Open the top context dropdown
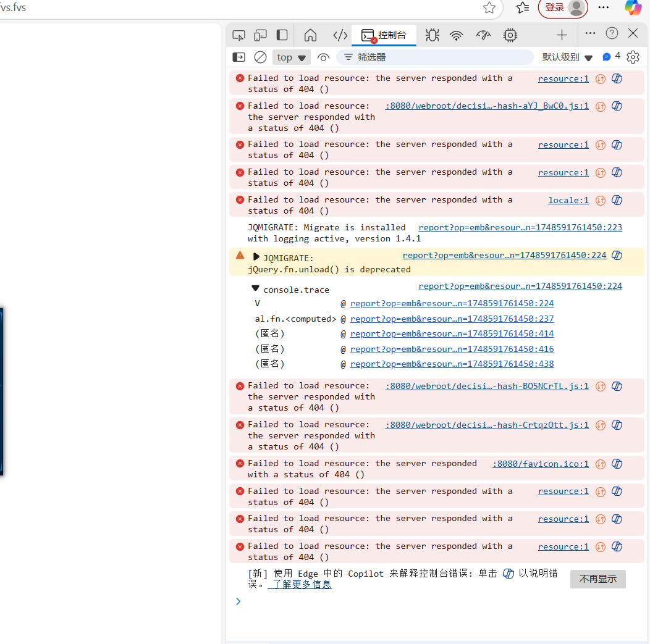Viewport: 650px width, 644px height. [292, 57]
